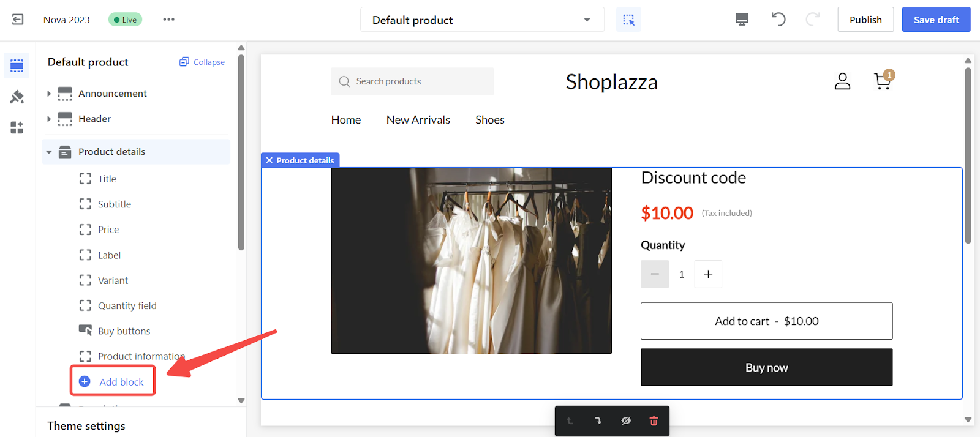Collapse the Product details section
Image resolution: width=980 pixels, height=437 pixels.
pyautogui.click(x=49, y=152)
